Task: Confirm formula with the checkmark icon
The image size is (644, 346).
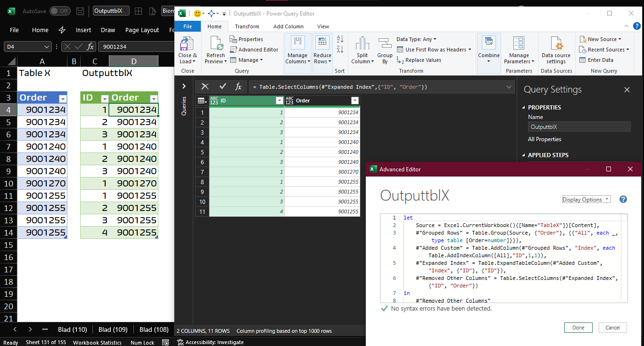Action: 223,86
